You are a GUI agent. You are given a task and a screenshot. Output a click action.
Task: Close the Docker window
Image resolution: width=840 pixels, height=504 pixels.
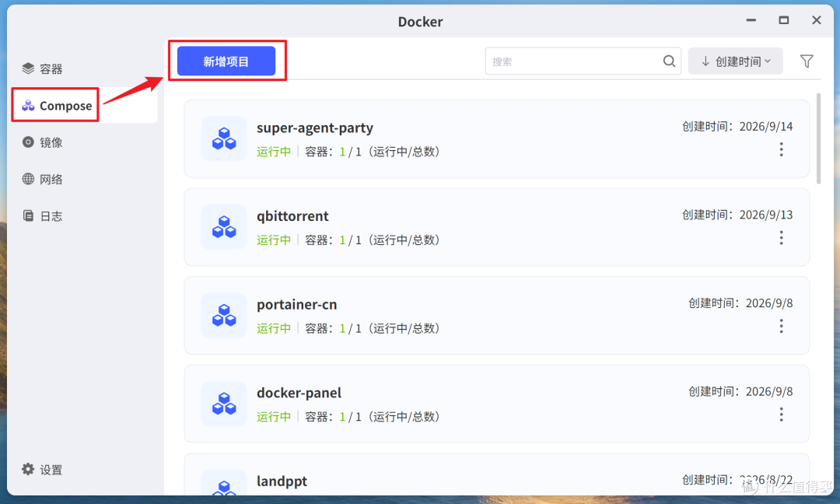click(817, 20)
